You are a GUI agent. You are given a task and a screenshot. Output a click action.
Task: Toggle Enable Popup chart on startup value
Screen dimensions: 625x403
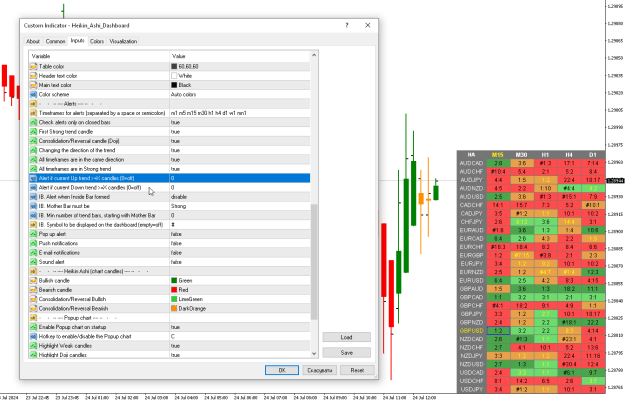(240, 327)
